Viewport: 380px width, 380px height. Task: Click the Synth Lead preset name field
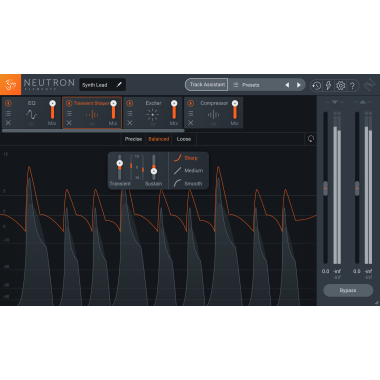click(x=102, y=85)
